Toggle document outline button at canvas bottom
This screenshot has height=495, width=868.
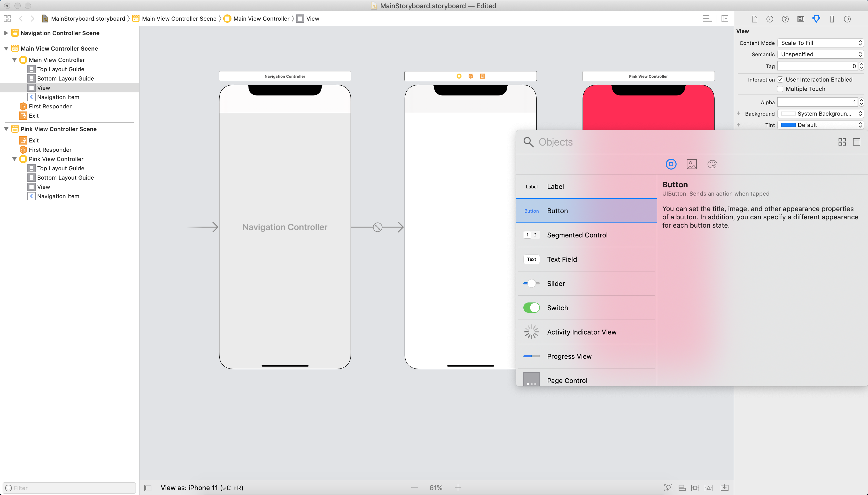click(148, 488)
